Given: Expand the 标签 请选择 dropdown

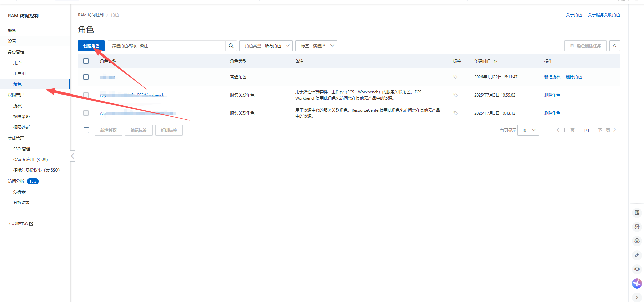Looking at the screenshot, I should point(316,46).
